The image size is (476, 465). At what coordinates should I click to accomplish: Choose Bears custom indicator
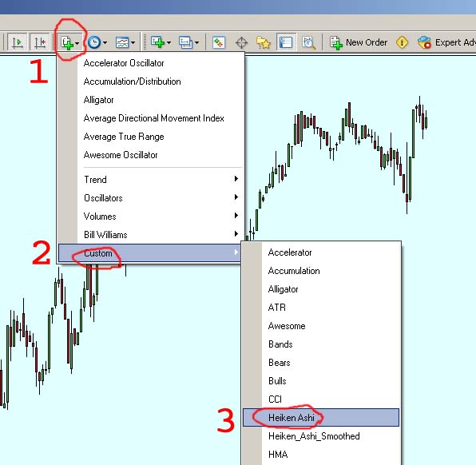321,363
